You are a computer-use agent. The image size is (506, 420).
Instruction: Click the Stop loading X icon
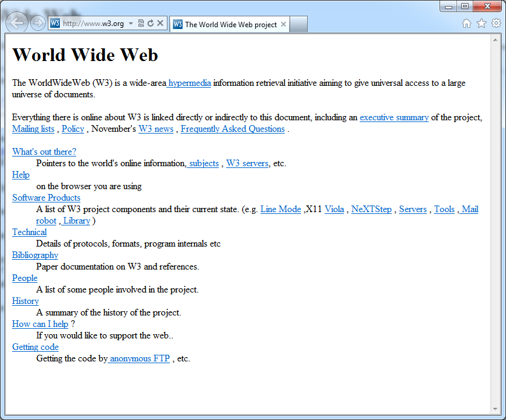[160, 24]
